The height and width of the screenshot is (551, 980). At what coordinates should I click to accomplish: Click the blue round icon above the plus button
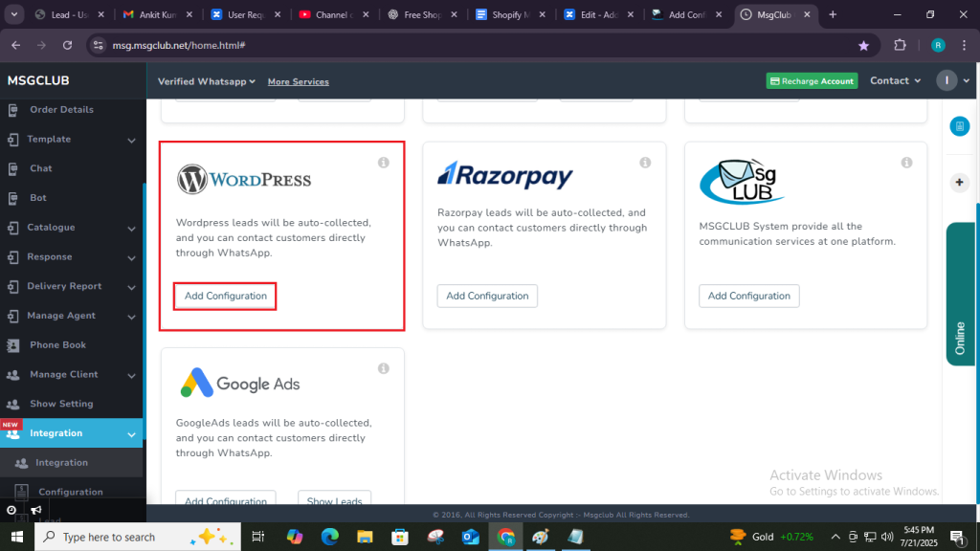pyautogui.click(x=959, y=126)
